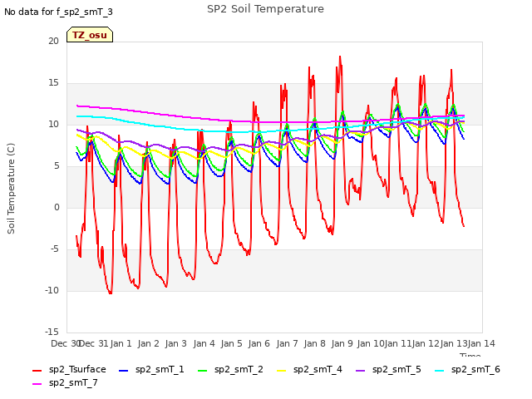Click the sp2_smT_6 legend label
Screen dimensions: 532x399
pyautogui.click(x=475, y=369)
